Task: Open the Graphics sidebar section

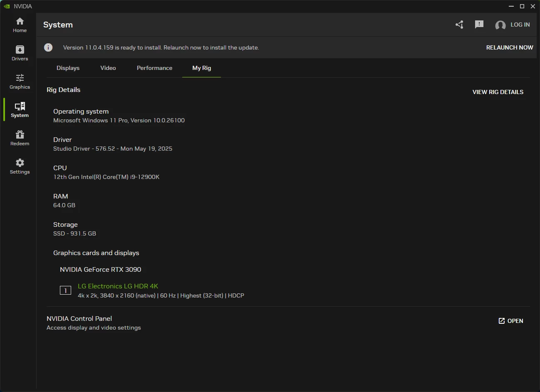Action: tap(20, 82)
